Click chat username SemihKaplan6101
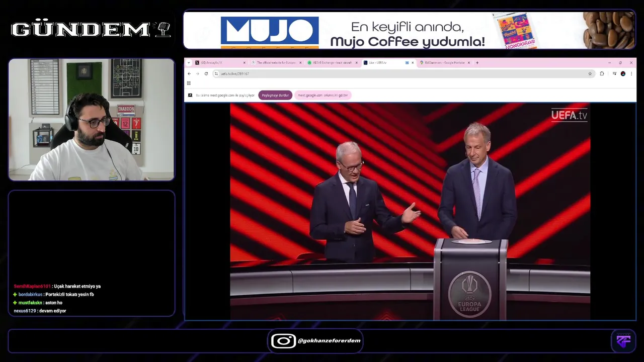 coord(32,286)
